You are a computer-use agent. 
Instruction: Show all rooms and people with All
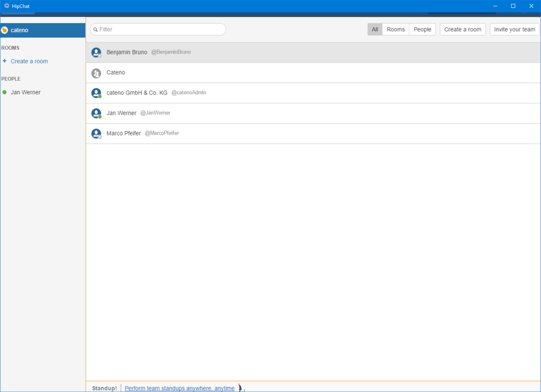[x=375, y=29]
